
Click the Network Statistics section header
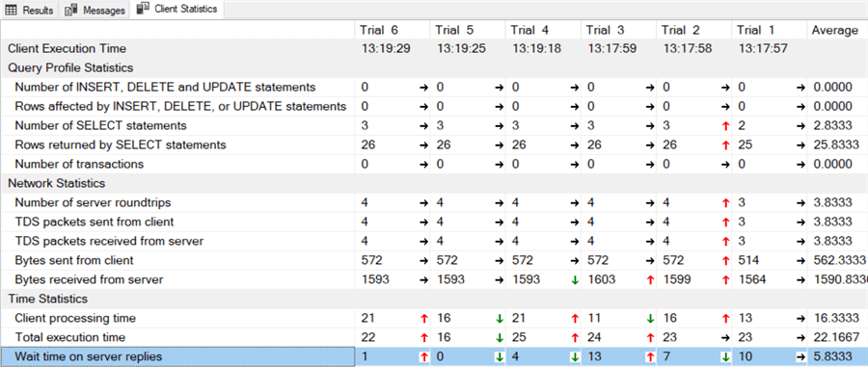pos(56,183)
